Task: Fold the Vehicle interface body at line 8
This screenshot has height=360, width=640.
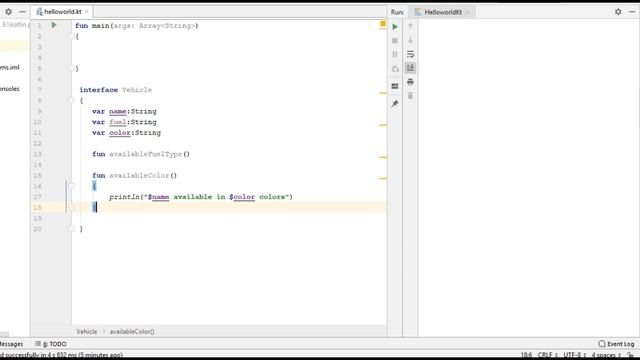Action: click(x=71, y=100)
